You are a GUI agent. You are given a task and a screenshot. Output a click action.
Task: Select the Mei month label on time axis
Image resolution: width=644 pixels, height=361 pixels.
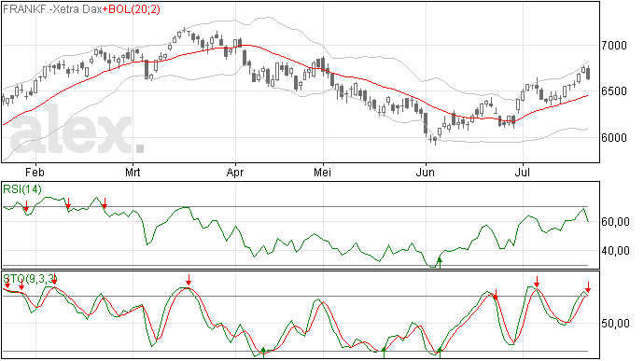[x=322, y=172]
